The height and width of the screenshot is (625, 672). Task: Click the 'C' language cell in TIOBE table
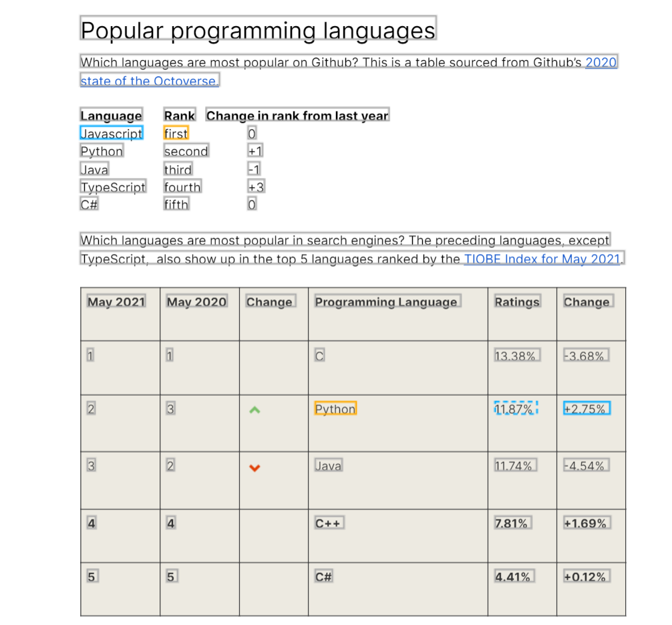pyautogui.click(x=320, y=355)
